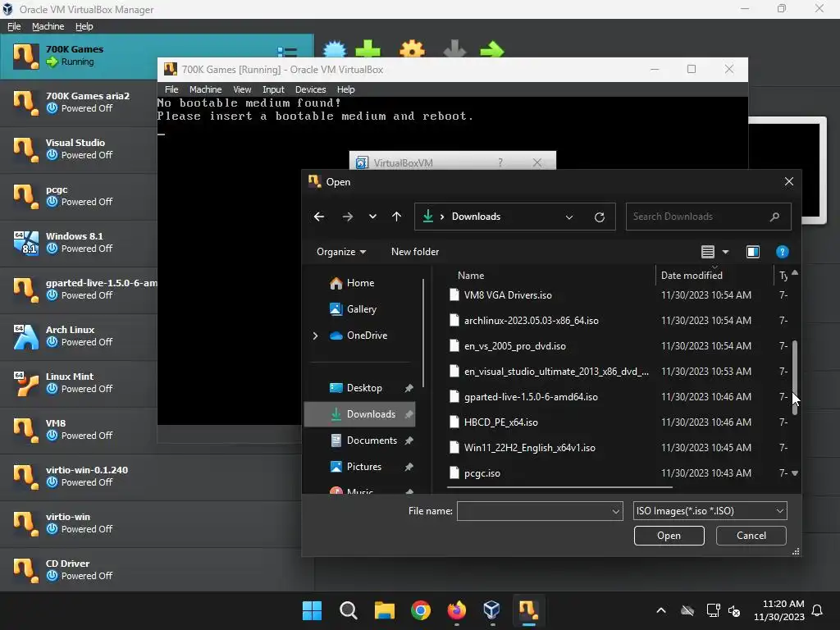The image size is (840, 630).
Task: Select archlinux-2023.05.03-x86_64.iso file
Action: click(x=532, y=321)
